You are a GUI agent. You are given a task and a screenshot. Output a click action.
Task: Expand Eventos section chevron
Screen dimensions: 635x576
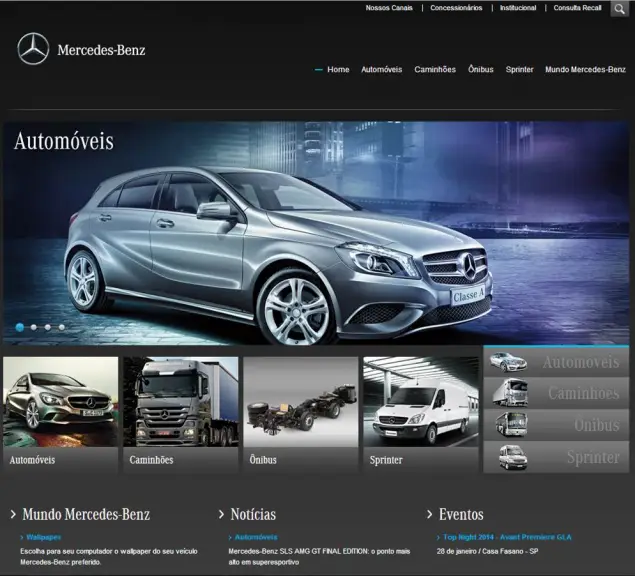pyautogui.click(x=430, y=514)
